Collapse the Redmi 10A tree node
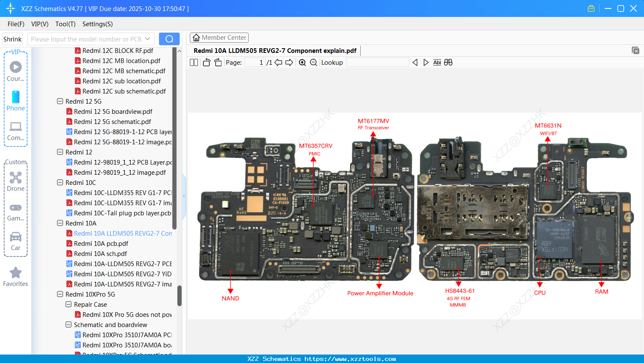 tap(60, 223)
